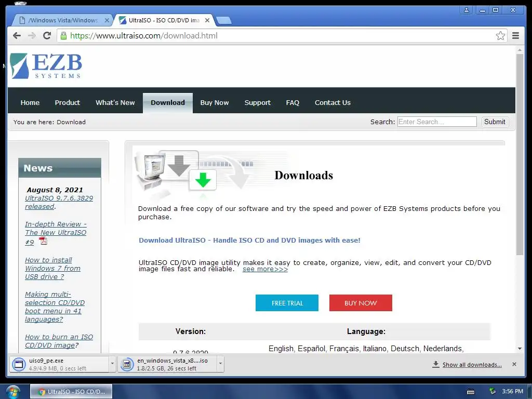Viewport: 532px width, 399px height.
Task: Open the 'see more>>>' link
Action: [x=265, y=269]
